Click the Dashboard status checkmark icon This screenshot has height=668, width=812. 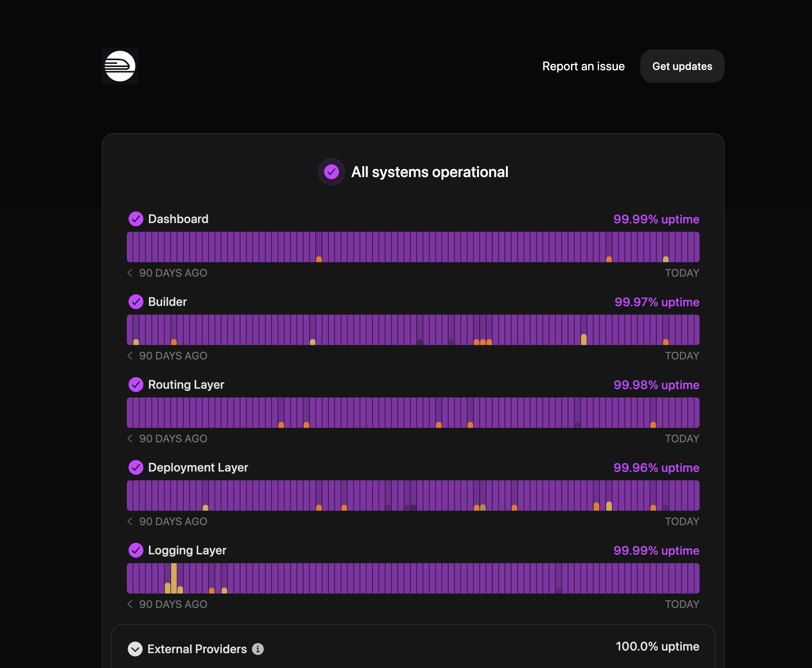[x=136, y=219]
